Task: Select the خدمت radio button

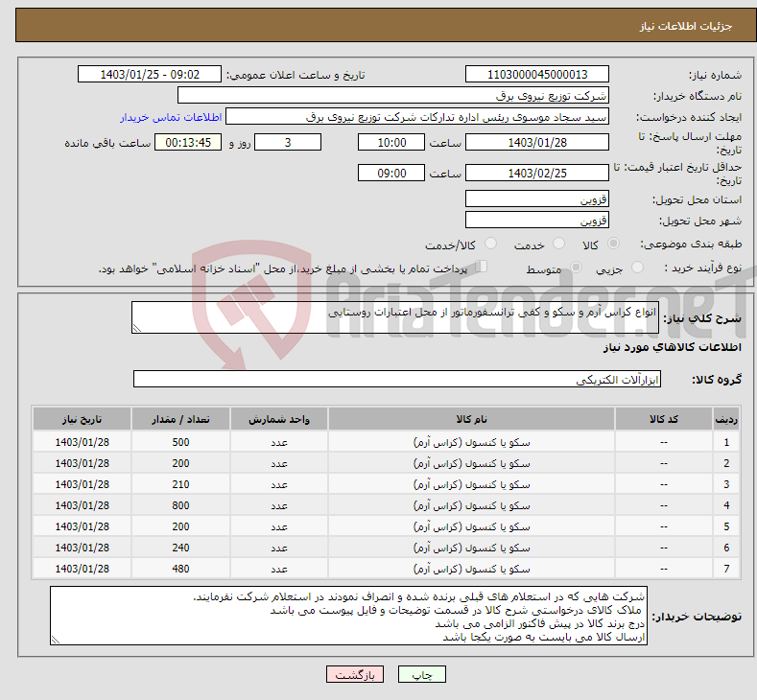Action: pyautogui.click(x=558, y=244)
